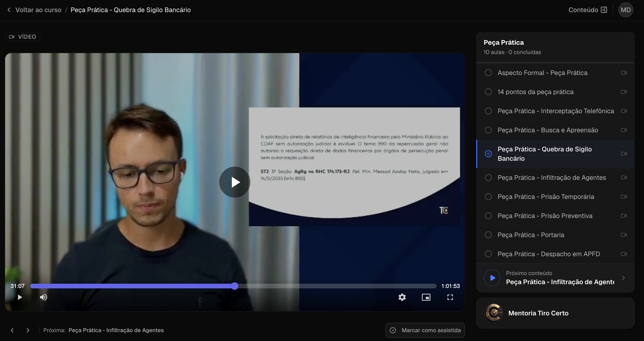Viewport: 644px width, 341px height.
Task: Click the VÍDEO badge label
Action: click(23, 37)
